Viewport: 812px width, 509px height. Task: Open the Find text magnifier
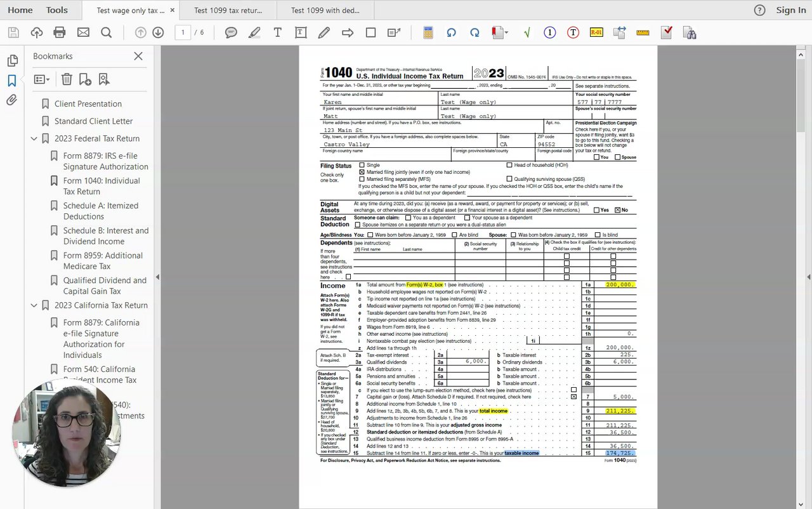107,32
